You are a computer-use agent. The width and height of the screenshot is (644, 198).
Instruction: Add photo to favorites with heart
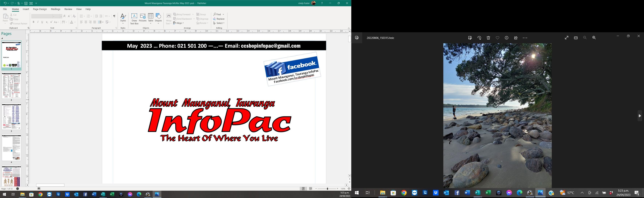497,38
